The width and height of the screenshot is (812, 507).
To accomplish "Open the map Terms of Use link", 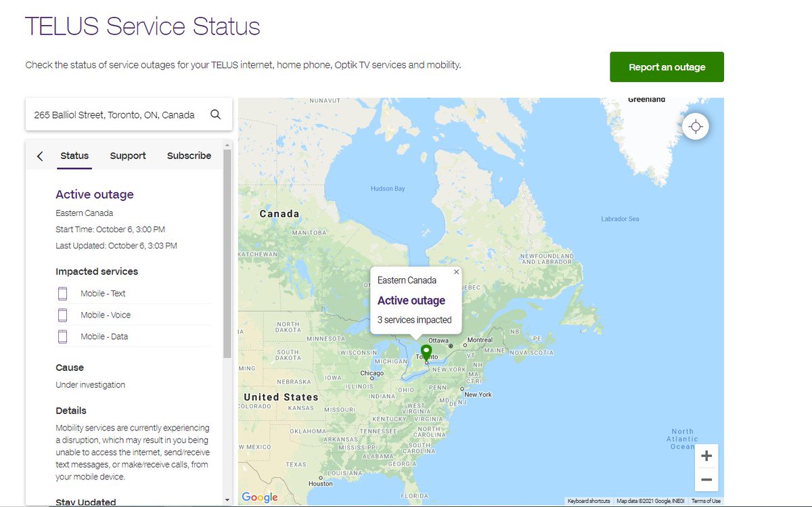I will pos(706,501).
